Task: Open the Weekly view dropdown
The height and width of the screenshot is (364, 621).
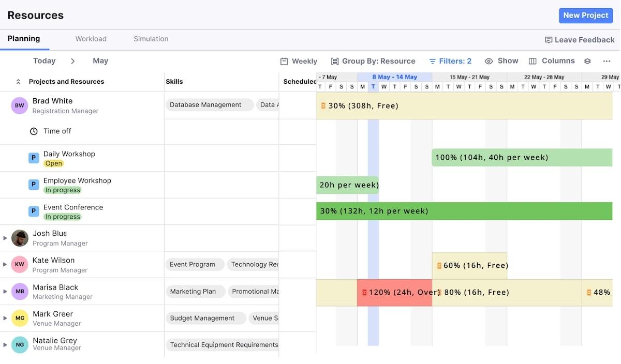Action: coord(299,61)
